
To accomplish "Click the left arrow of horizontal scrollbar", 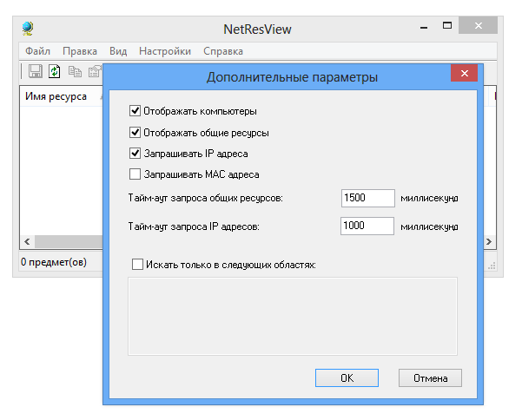I will coord(27,242).
